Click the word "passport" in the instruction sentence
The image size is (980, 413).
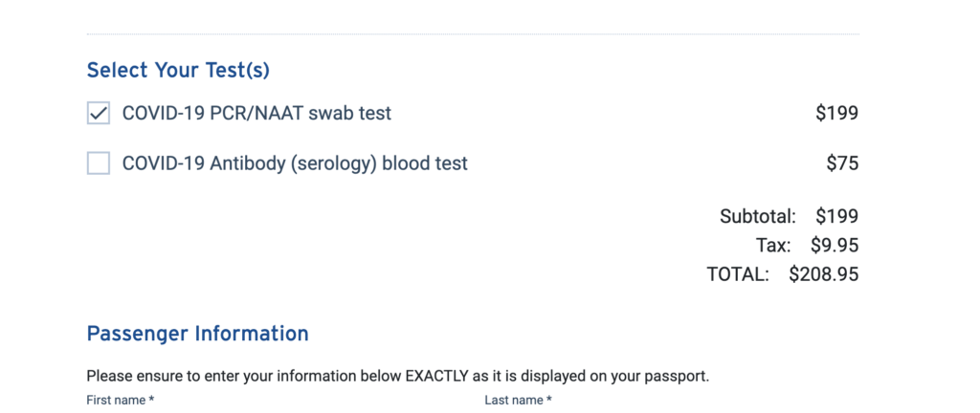pyautogui.click(x=676, y=376)
